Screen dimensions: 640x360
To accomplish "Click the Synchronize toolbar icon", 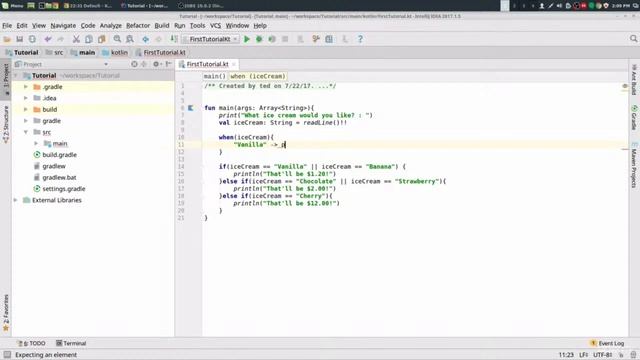I will 32,39.
